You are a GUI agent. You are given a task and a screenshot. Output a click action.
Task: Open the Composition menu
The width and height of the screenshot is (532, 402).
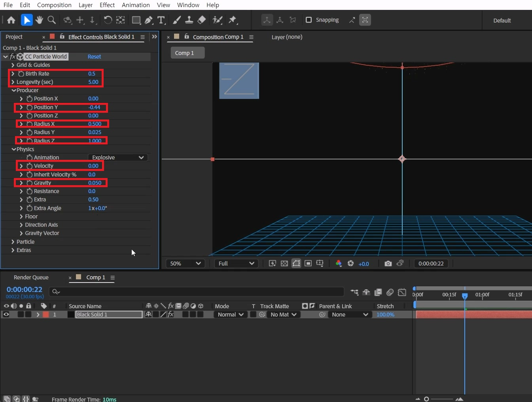[54, 5]
